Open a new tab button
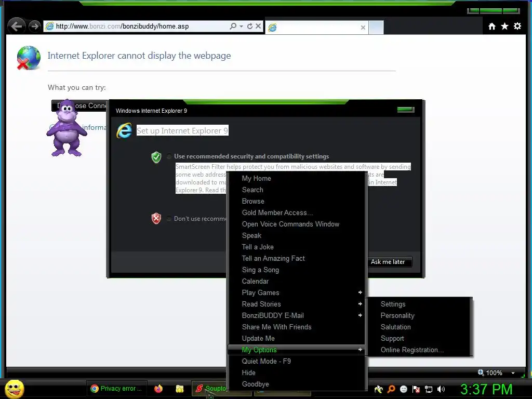 point(376,28)
